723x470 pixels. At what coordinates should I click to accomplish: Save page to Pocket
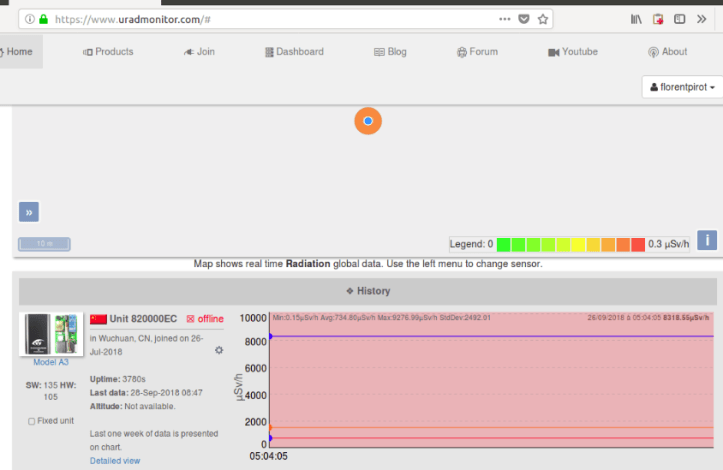524,19
